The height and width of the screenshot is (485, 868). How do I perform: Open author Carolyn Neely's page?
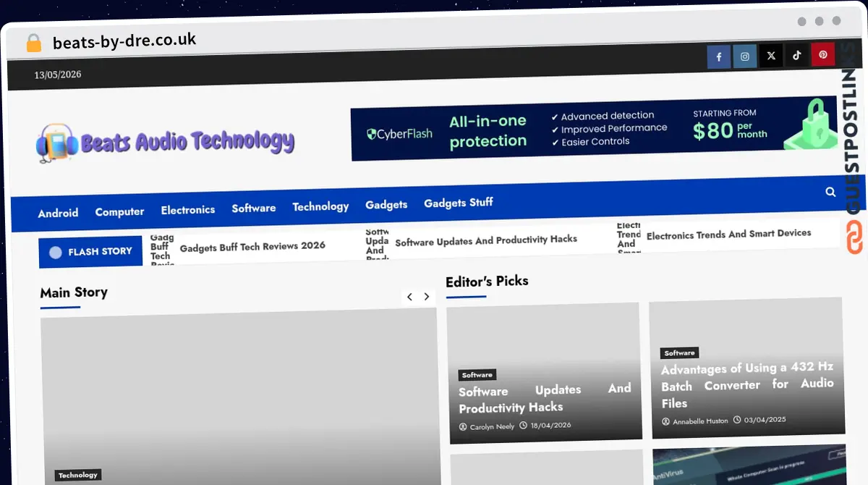(x=487, y=426)
